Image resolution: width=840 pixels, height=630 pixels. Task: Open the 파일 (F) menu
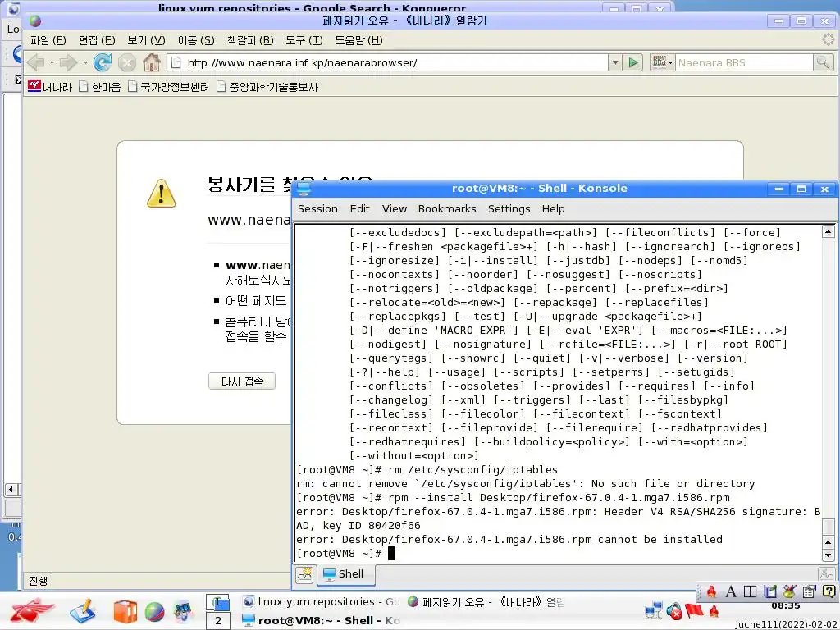point(48,40)
